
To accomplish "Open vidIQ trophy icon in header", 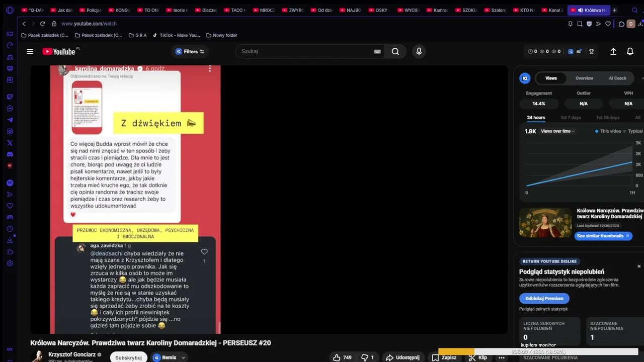I will click(x=592, y=51).
